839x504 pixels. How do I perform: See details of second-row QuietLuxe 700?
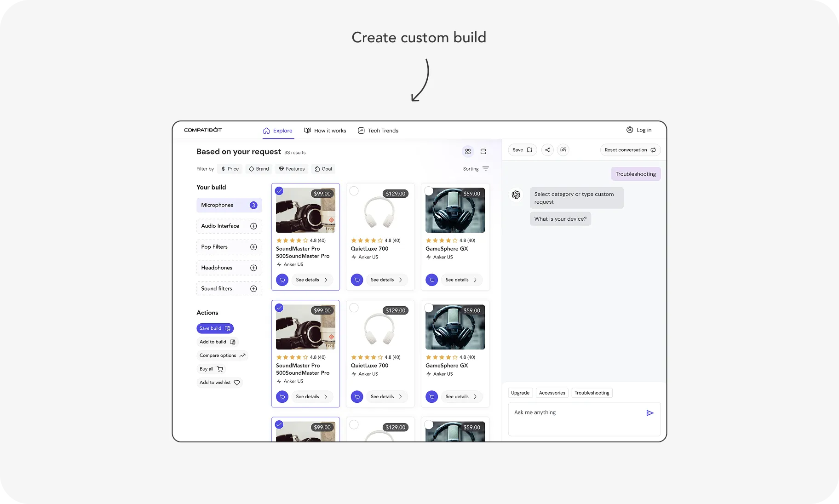(387, 396)
